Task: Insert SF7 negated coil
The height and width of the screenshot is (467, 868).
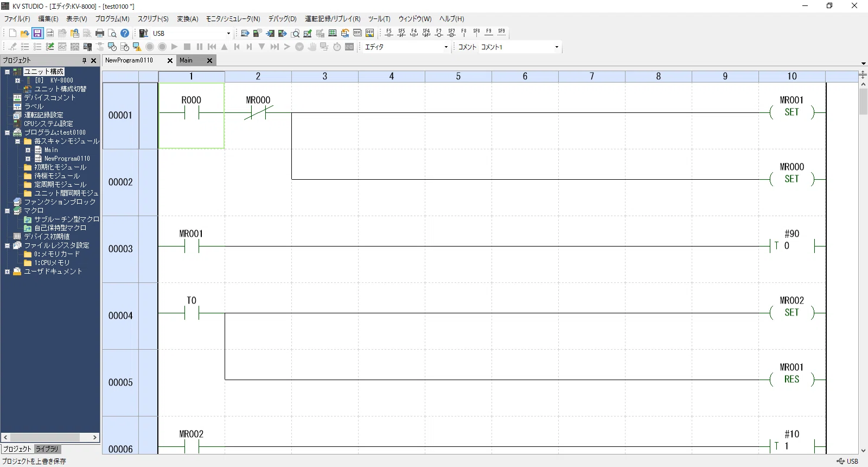Action: 451,33
